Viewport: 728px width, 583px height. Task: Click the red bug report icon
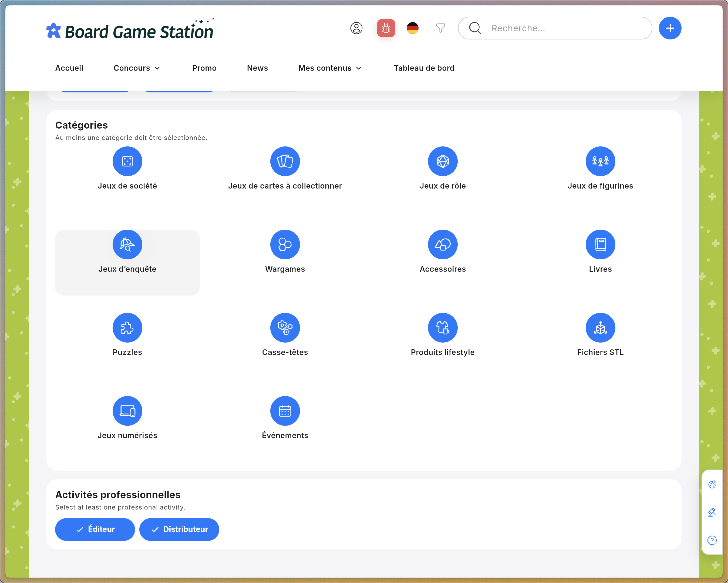pos(386,28)
